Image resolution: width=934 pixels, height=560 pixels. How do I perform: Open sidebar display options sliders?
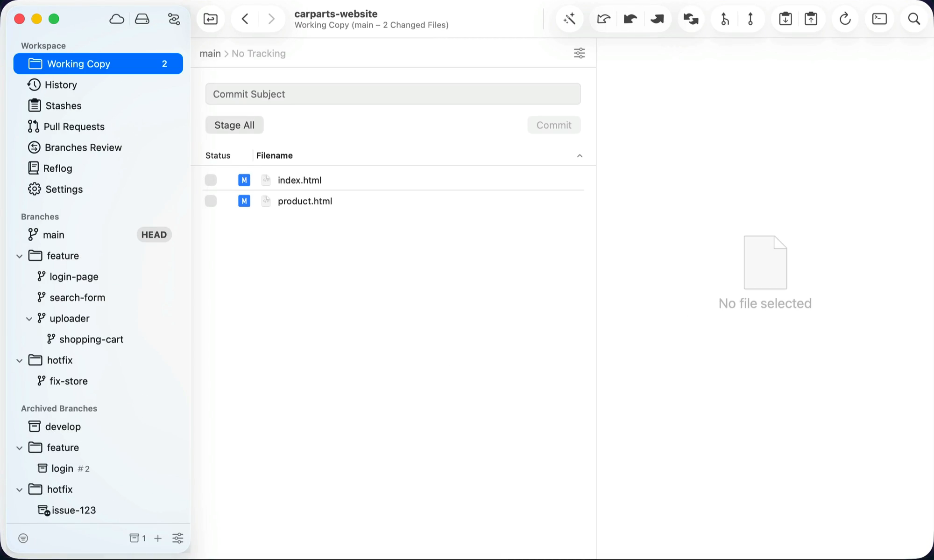[178, 539]
